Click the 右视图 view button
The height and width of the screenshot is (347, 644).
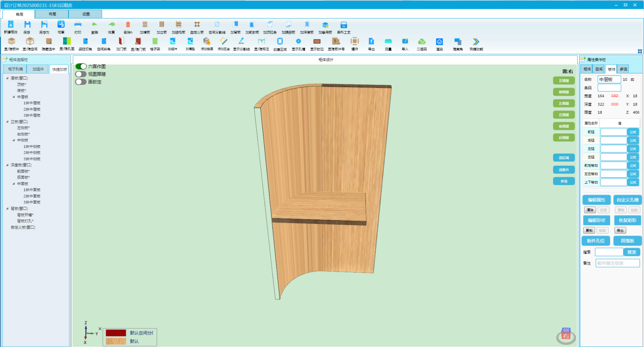pos(563,115)
